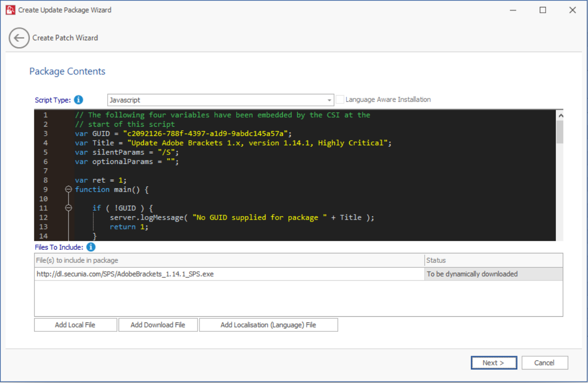
Task: Close the Create Update Package Wizard window
Action: click(x=572, y=10)
